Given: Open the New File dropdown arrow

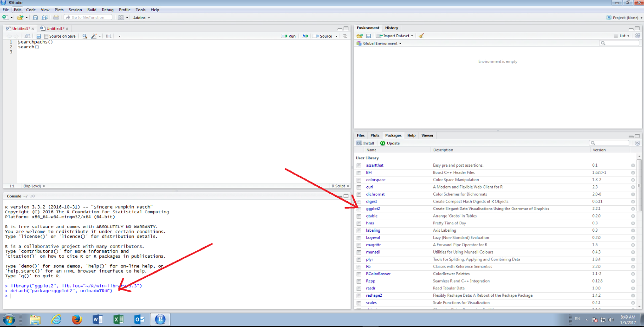Looking at the screenshot, I should click(x=11, y=18).
